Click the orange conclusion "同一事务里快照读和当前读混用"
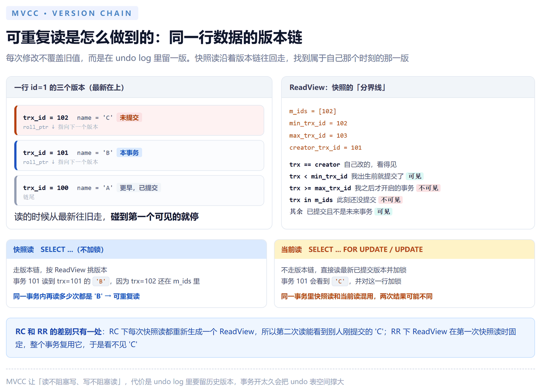541x392 pixels. click(x=357, y=296)
